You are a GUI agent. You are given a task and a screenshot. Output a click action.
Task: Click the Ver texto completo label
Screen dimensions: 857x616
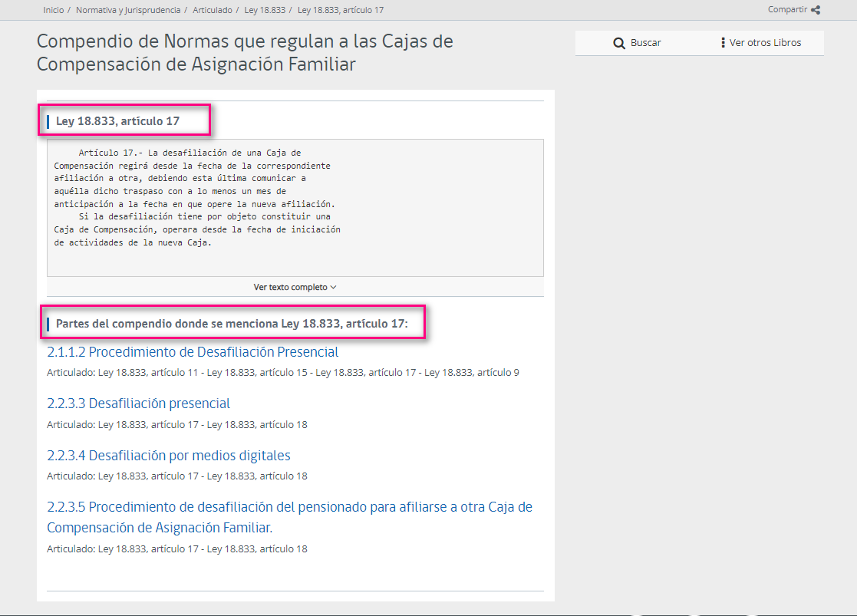point(290,287)
